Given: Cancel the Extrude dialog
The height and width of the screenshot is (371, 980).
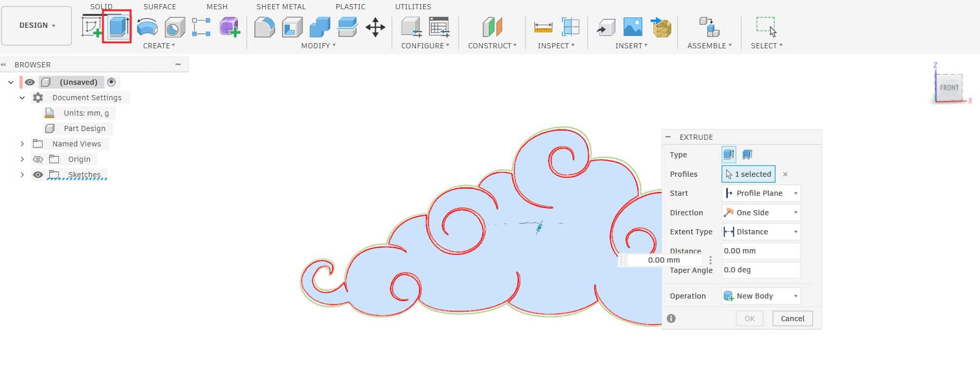Looking at the screenshot, I should pos(793,319).
